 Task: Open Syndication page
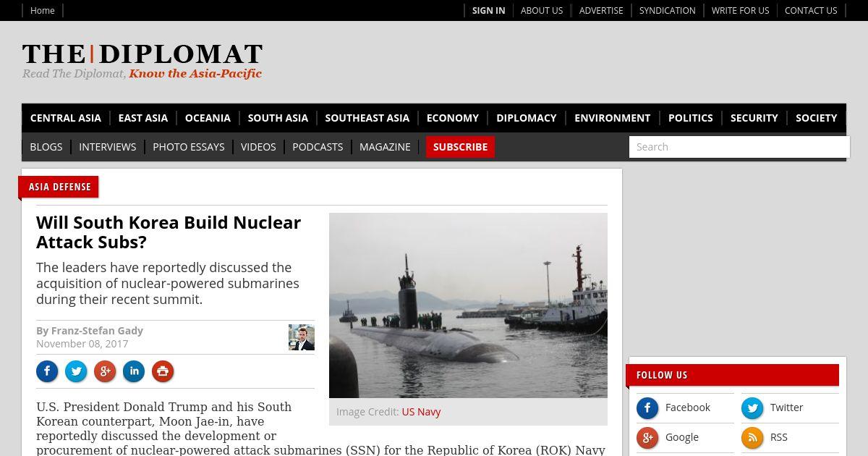click(668, 10)
